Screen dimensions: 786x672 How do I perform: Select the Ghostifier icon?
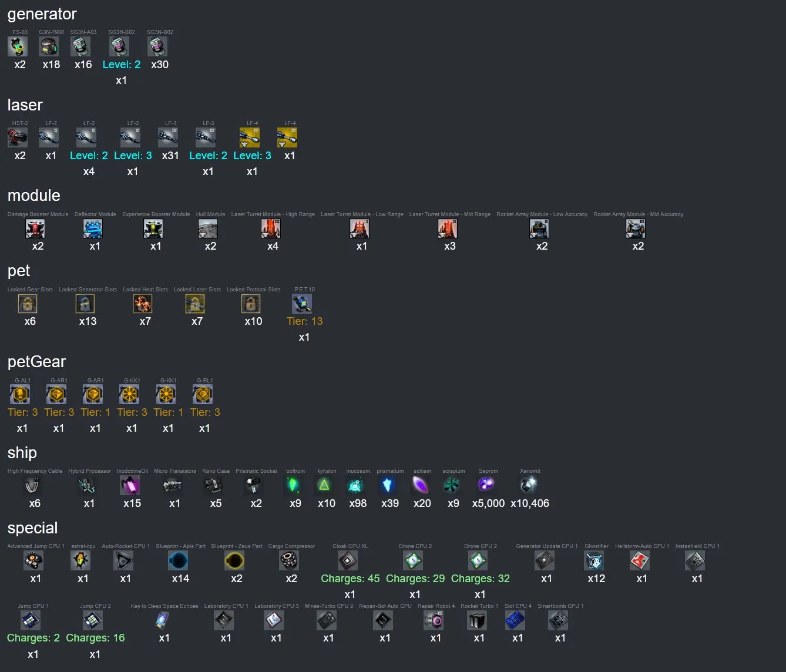[594, 561]
